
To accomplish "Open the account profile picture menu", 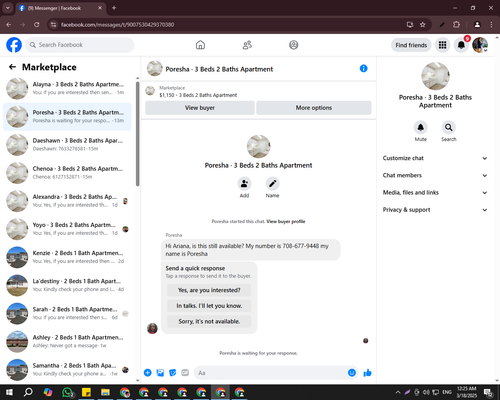I will pos(480,45).
